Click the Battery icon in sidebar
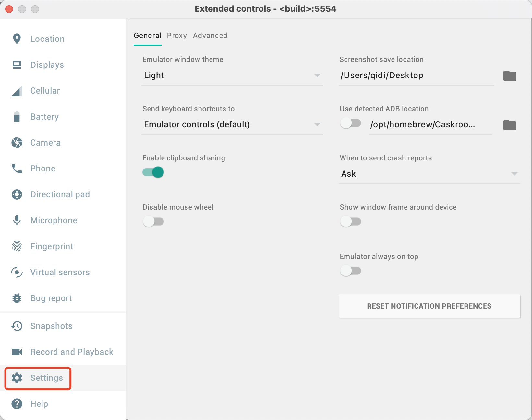Image resolution: width=532 pixels, height=420 pixels. (x=17, y=117)
